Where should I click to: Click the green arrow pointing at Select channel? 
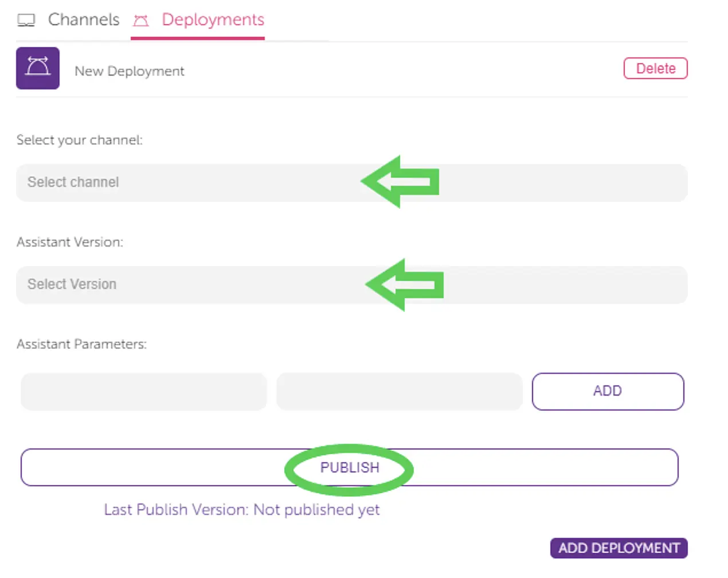click(x=401, y=181)
